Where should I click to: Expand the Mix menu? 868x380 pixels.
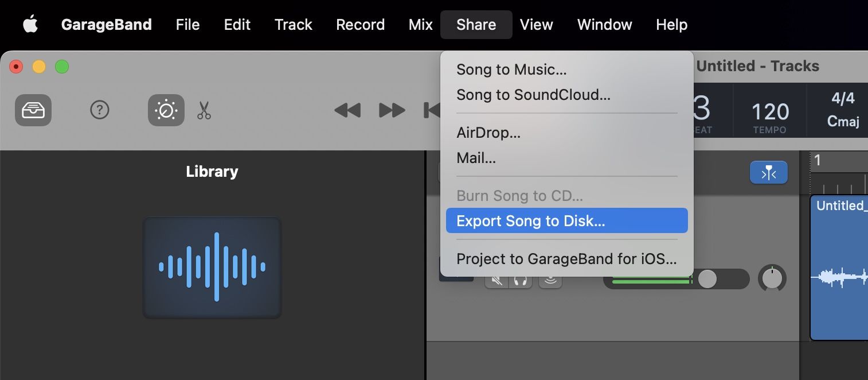click(x=421, y=25)
